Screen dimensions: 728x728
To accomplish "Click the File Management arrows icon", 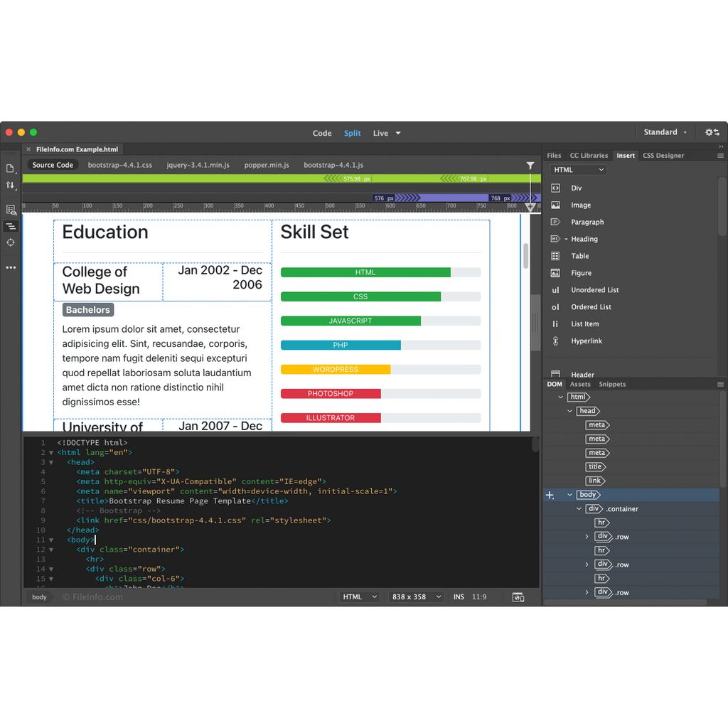I will (x=11, y=186).
